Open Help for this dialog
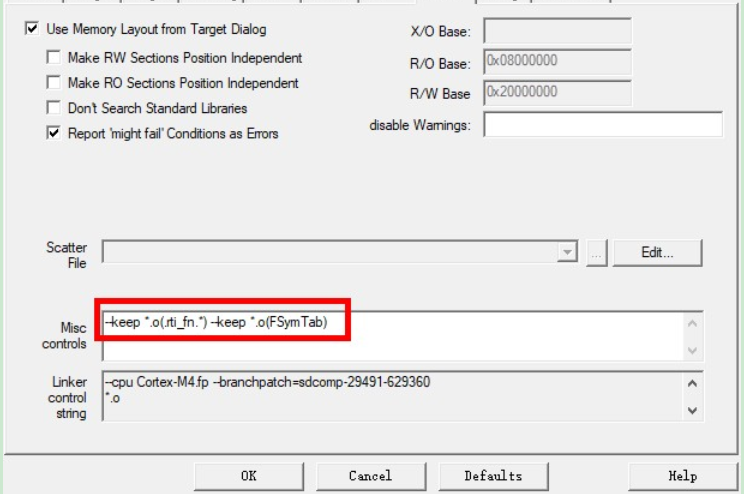 click(683, 476)
